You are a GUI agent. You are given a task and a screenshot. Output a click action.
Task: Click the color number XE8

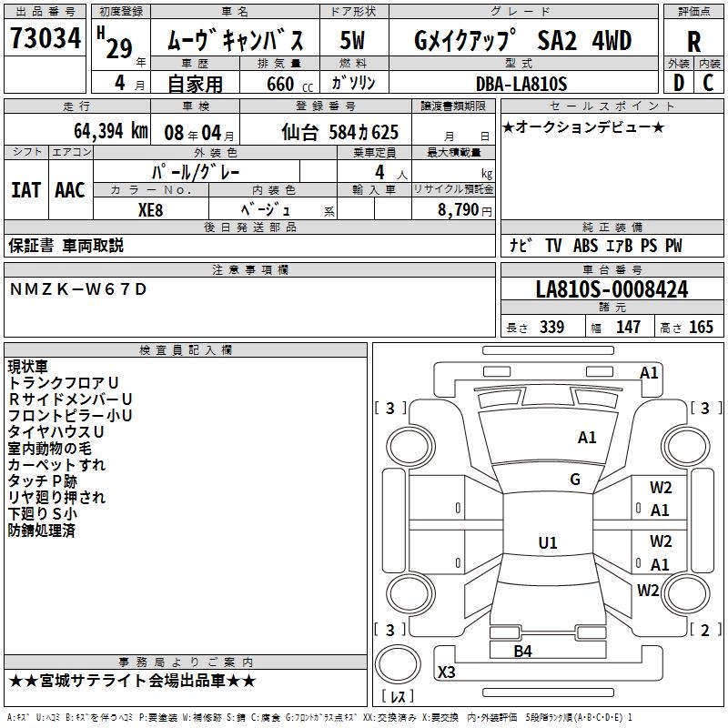[x=150, y=210]
